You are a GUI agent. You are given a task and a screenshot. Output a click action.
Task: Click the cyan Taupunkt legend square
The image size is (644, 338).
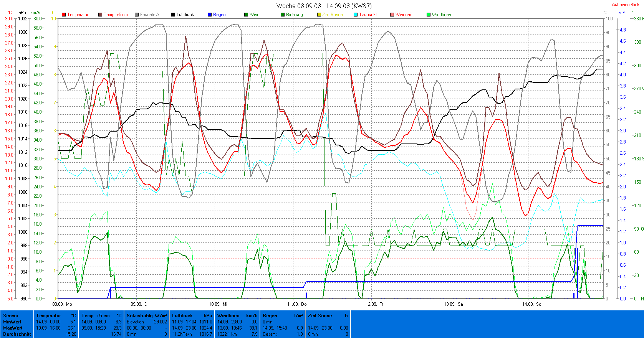356,15
